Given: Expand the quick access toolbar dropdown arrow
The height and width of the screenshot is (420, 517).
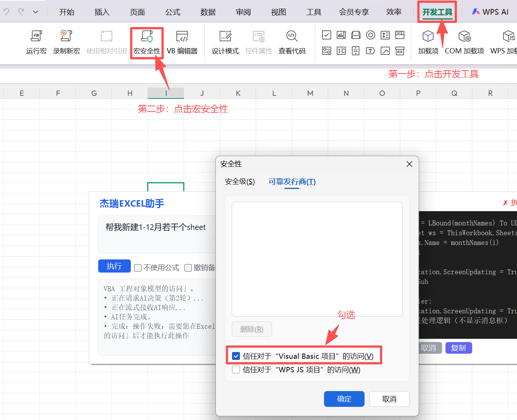Looking at the screenshot, I should (36, 12).
